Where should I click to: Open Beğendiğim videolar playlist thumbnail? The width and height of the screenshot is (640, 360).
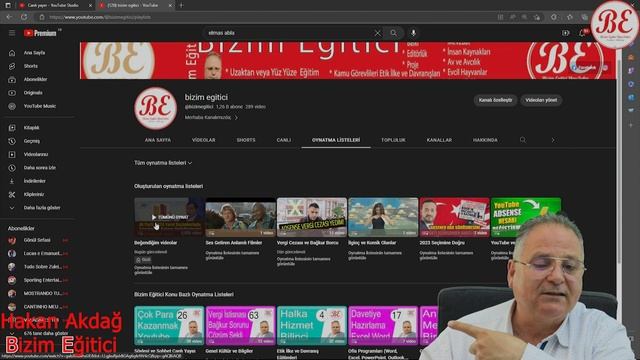[169, 218]
